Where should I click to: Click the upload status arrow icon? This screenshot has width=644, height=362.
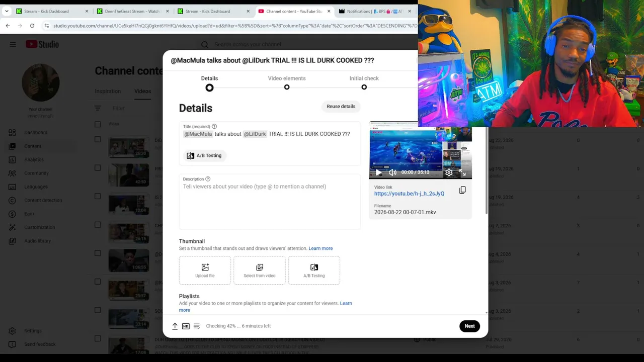[x=175, y=326]
